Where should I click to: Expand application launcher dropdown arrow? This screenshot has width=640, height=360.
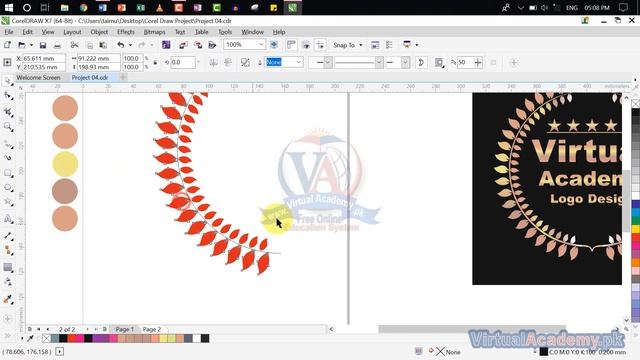pos(416,45)
